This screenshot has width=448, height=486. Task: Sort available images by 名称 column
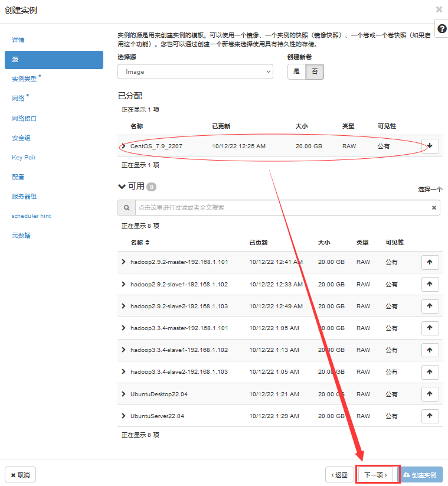pos(140,242)
